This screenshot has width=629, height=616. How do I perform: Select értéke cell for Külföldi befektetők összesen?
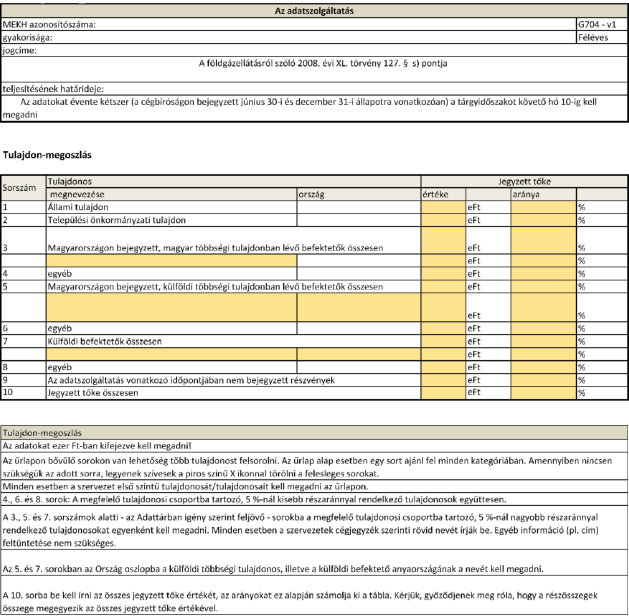click(x=443, y=341)
